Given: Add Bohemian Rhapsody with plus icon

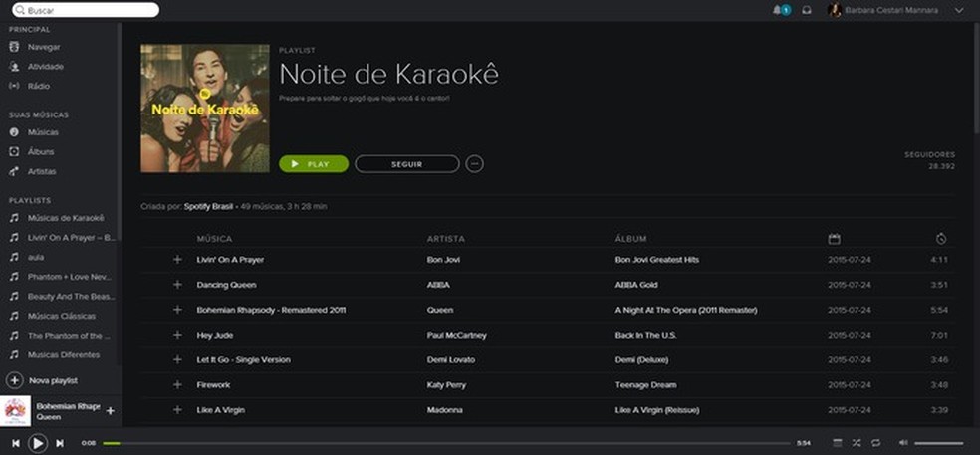Looking at the screenshot, I should coord(177,310).
